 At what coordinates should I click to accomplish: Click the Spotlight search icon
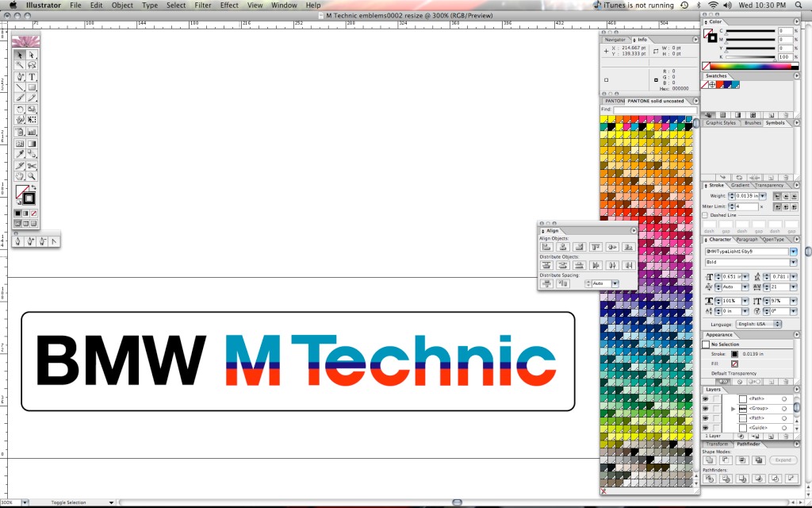(x=799, y=6)
